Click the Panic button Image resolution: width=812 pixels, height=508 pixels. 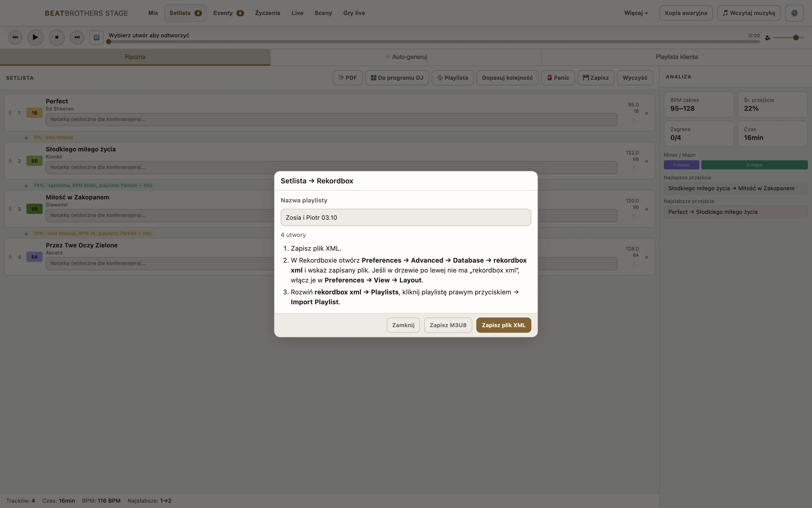point(558,78)
